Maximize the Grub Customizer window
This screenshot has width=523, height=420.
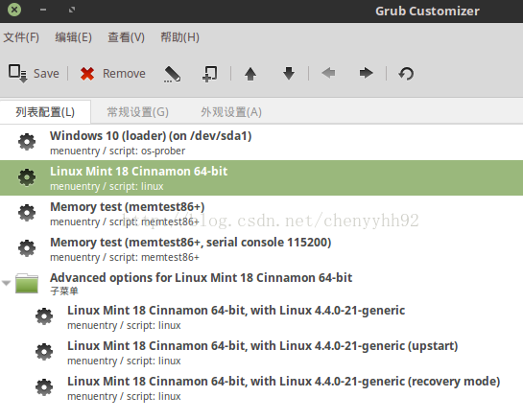72,10
